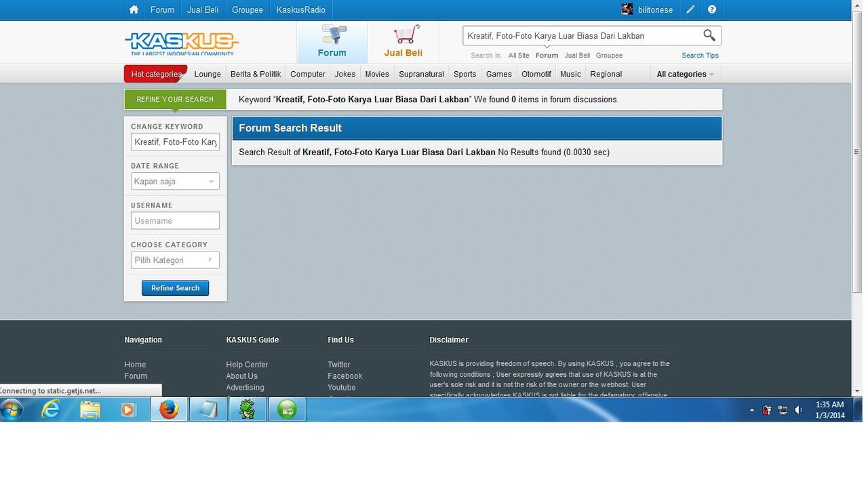Open Jual Beli in top navigation bar
Screen dimensions: 868x488
click(x=203, y=9)
